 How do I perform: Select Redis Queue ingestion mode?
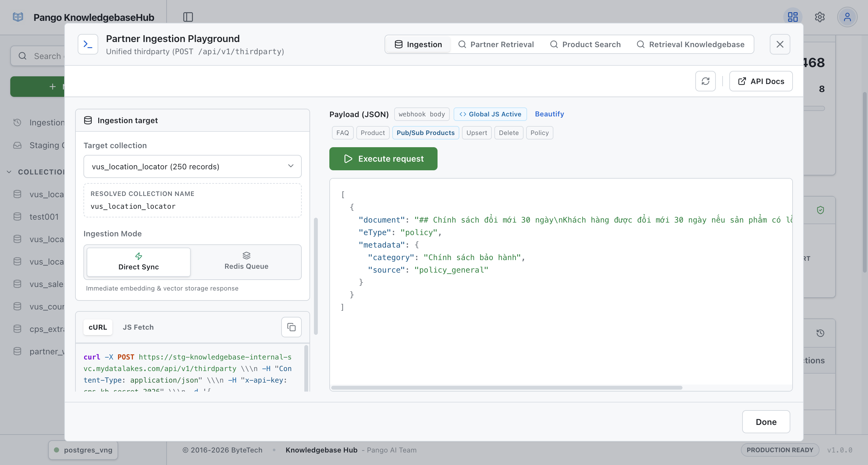click(246, 262)
